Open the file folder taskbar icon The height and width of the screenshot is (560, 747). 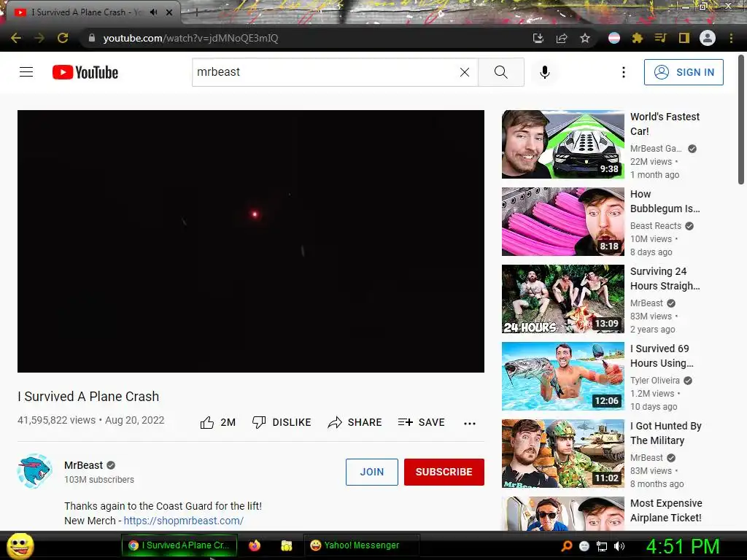click(x=286, y=545)
